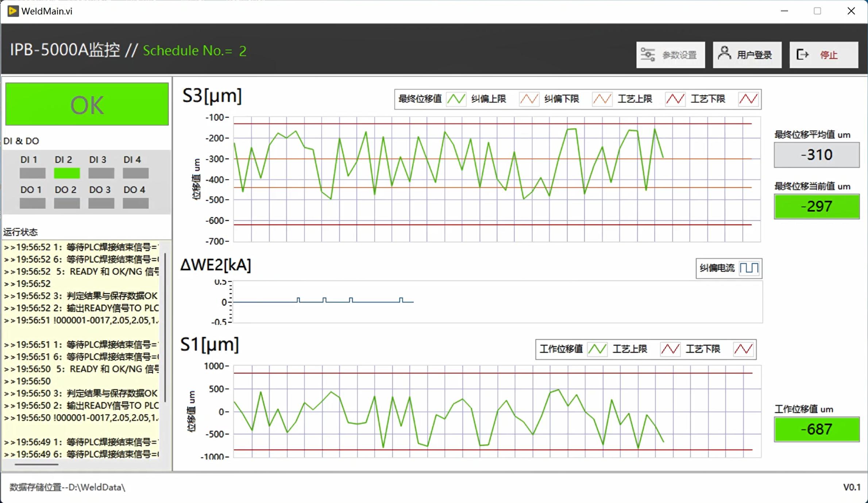
Task: Click the WeldMain.vi title bar icon
Action: pos(13,11)
